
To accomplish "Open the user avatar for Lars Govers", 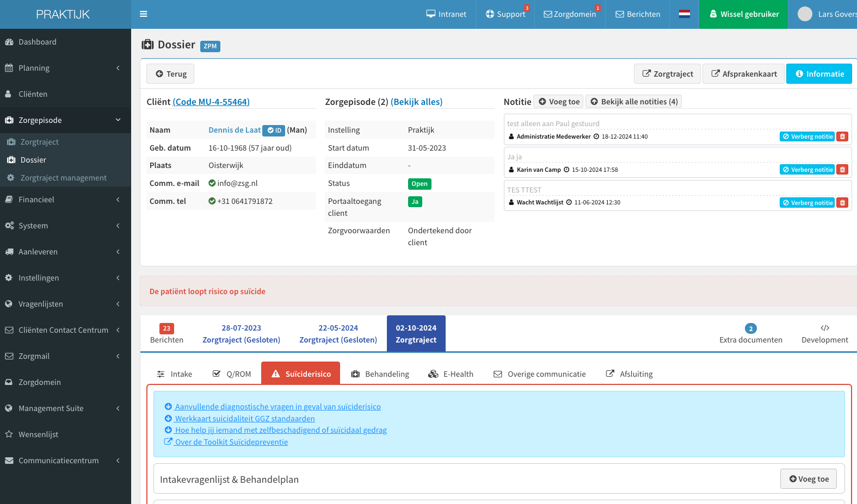I will (x=805, y=14).
